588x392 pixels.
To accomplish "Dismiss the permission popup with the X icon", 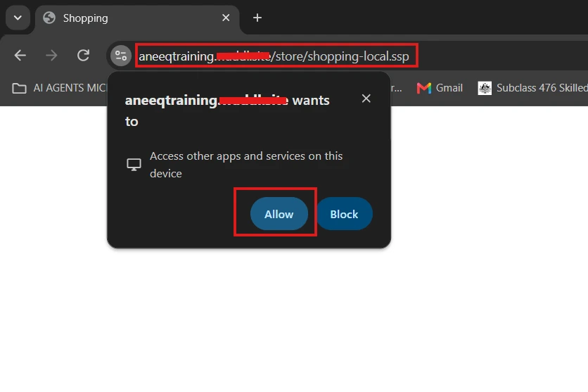I will (366, 99).
